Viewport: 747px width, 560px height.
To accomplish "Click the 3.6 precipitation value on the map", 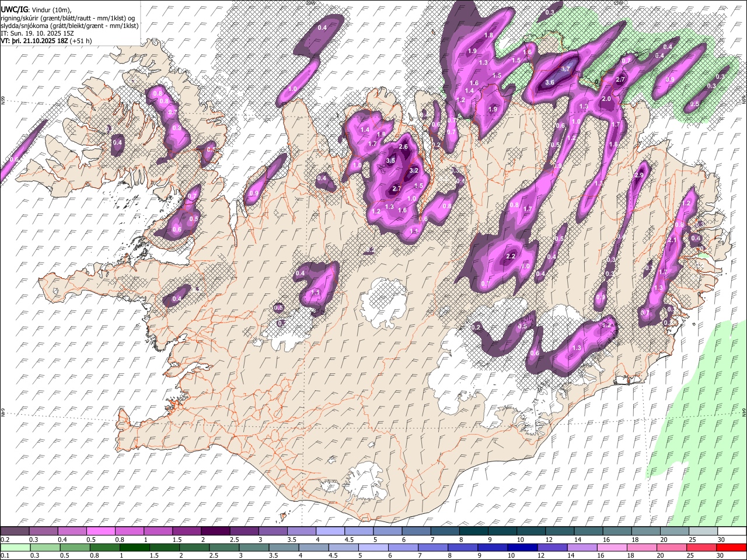I will [550, 83].
